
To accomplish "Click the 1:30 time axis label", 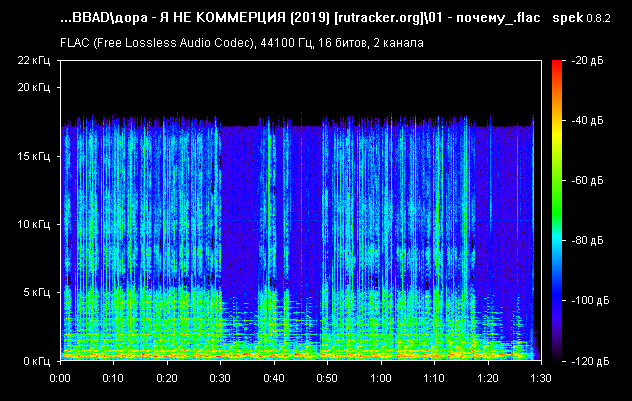I will pos(541,378).
